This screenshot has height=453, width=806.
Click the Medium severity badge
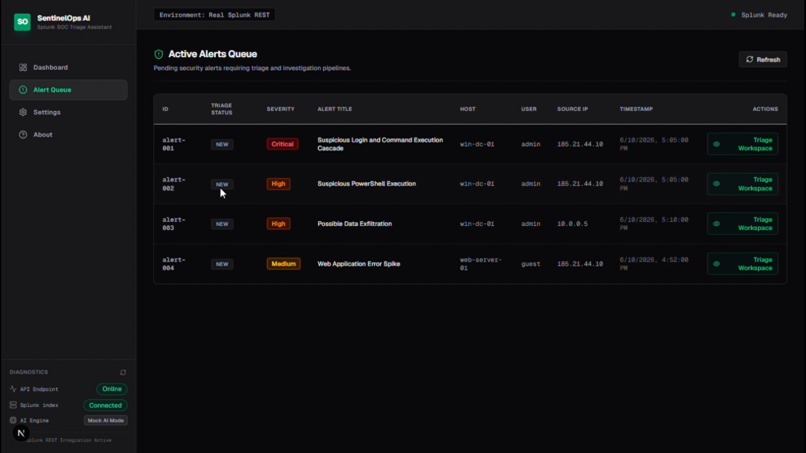283,264
